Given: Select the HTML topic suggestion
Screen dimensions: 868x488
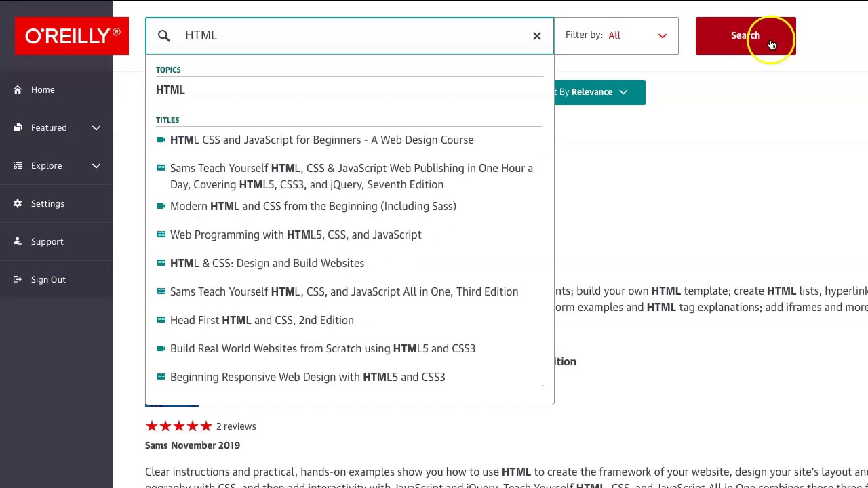Looking at the screenshot, I should pyautogui.click(x=170, y=89).
